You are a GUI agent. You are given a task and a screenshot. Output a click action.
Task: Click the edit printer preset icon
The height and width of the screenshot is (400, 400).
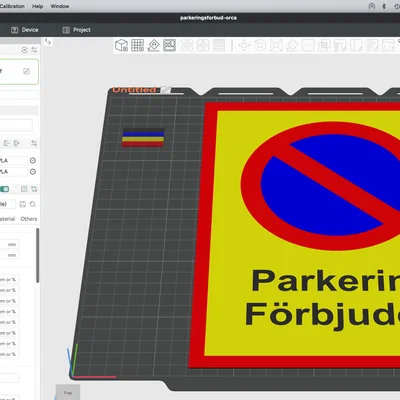26,71
